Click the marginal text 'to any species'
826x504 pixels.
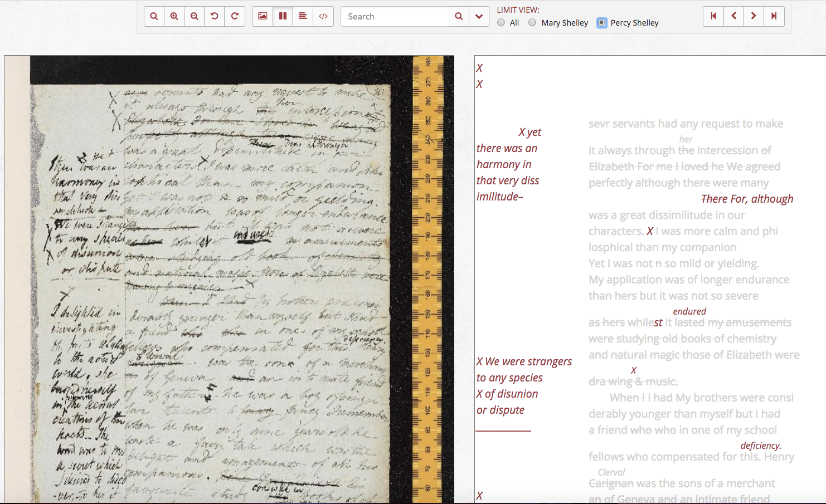509,378
